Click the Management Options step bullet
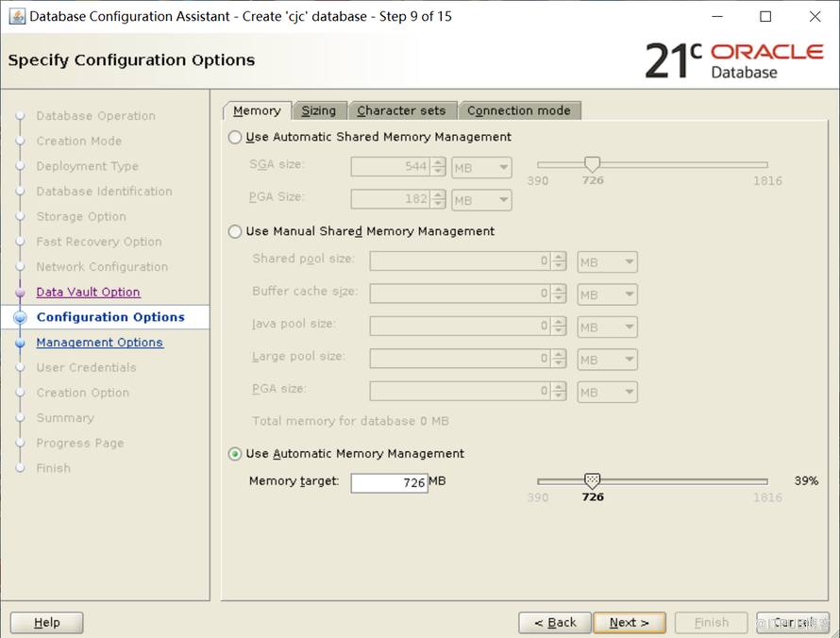 20,344
